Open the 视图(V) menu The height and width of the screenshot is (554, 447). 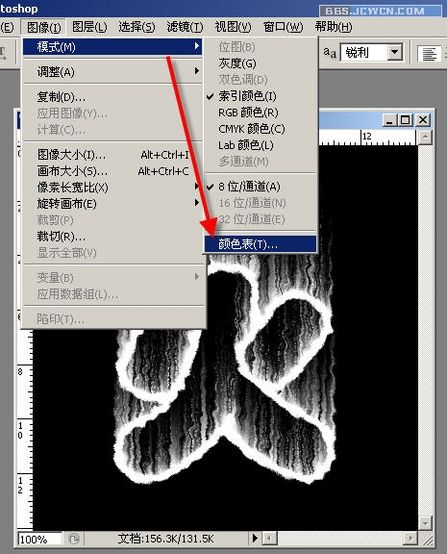(x=233, y=27)
